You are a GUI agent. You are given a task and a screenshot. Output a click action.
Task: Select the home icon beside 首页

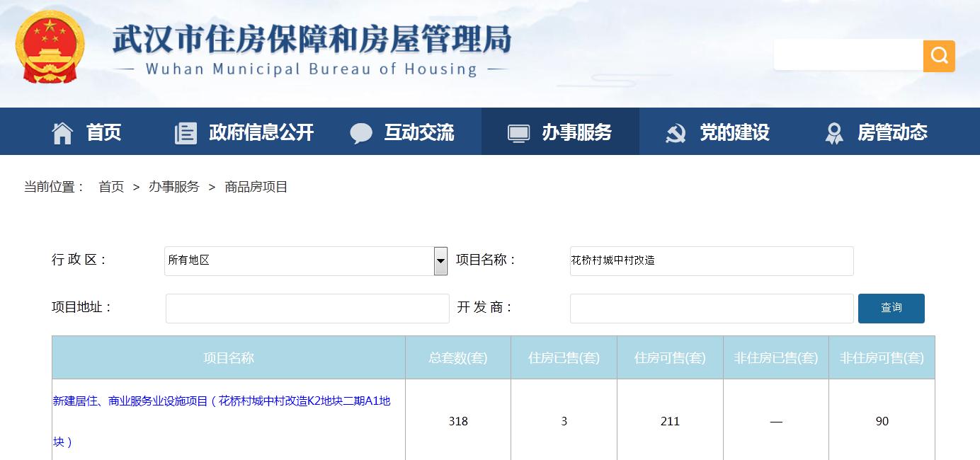tap(62, 131)
